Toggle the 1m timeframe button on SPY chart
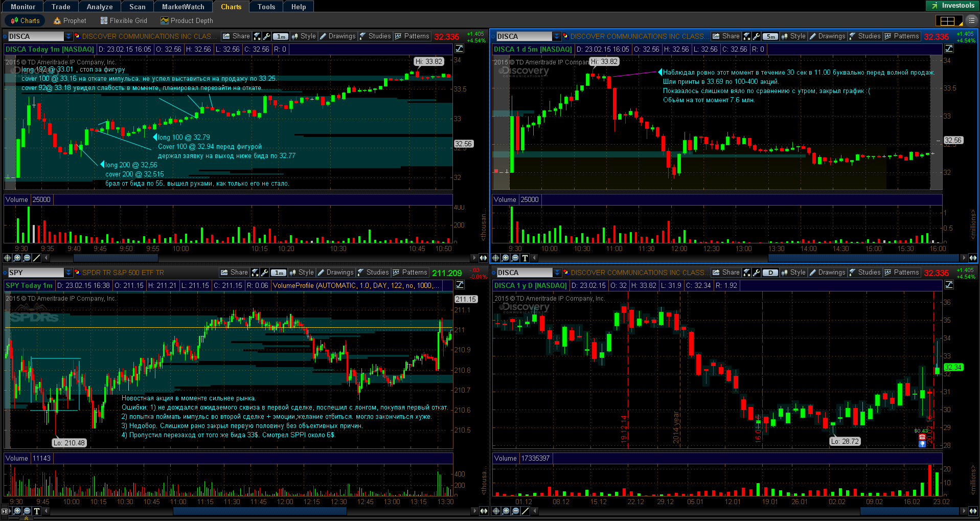 tap(279, 273)
